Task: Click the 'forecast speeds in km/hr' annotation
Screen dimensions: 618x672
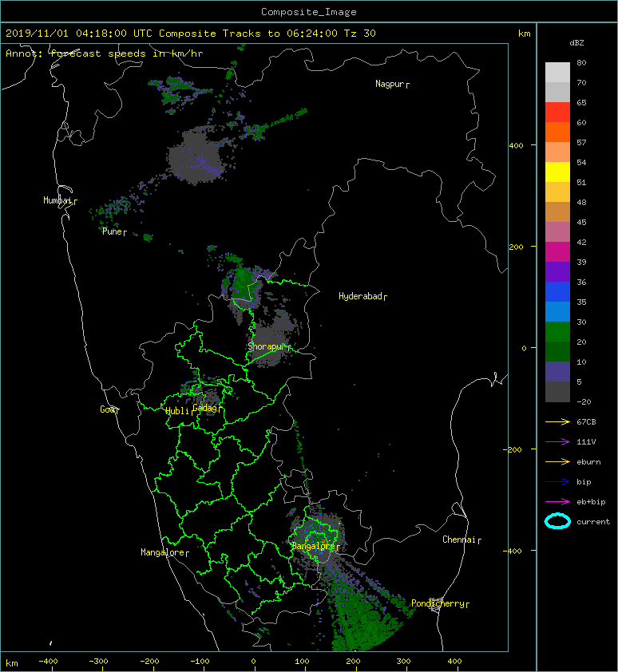Action: [x=126, y=53]
